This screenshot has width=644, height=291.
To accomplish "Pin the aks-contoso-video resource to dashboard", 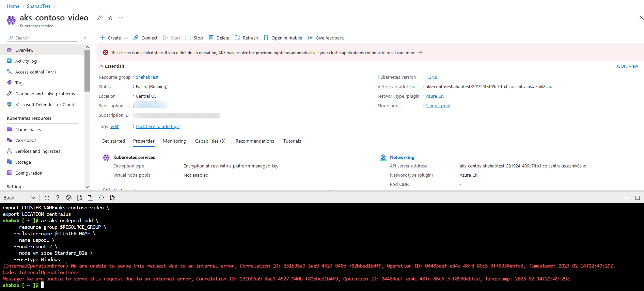I will (99, 18).
